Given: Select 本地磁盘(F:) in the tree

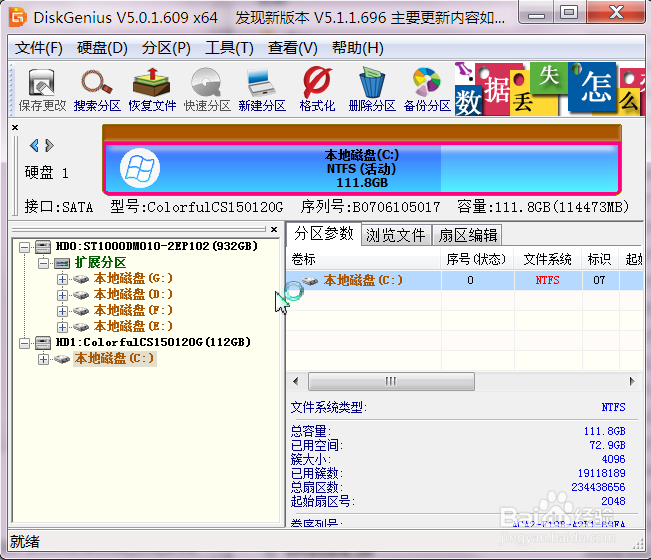Looking at the screenshot, I should click(133, 310).
